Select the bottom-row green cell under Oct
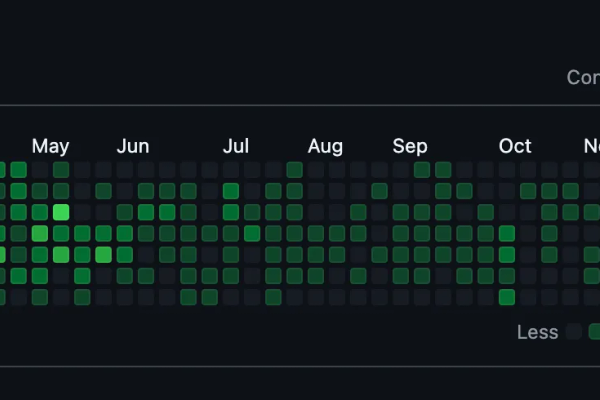Screen dimensions: 600x400 507,297
